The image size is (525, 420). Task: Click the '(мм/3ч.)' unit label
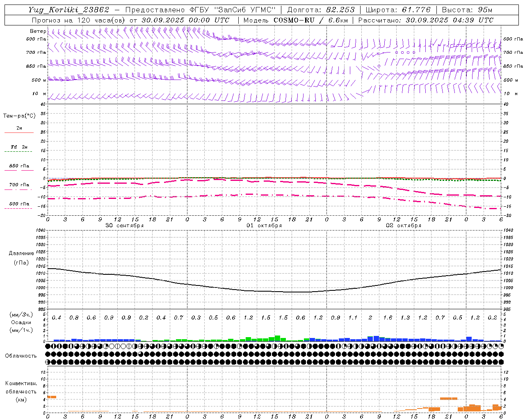[21, 315]
